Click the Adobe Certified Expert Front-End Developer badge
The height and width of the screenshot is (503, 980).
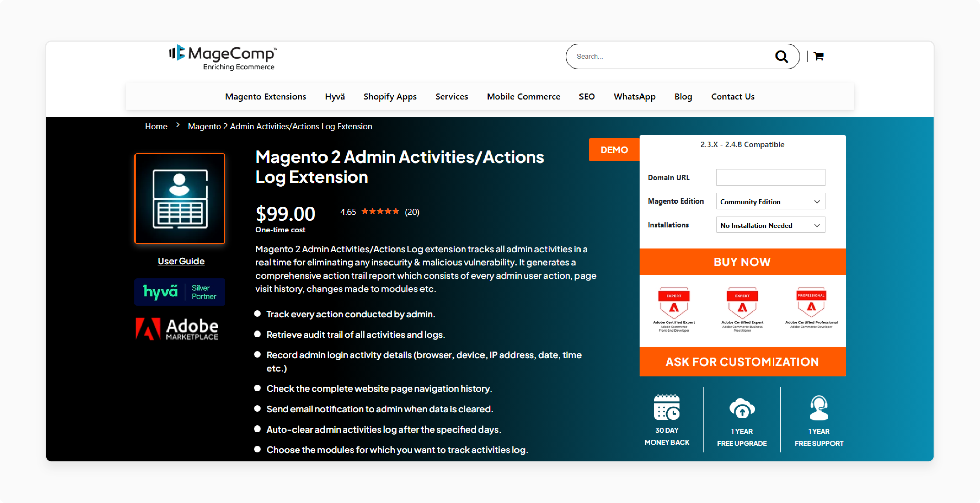[x=674, y=309]
